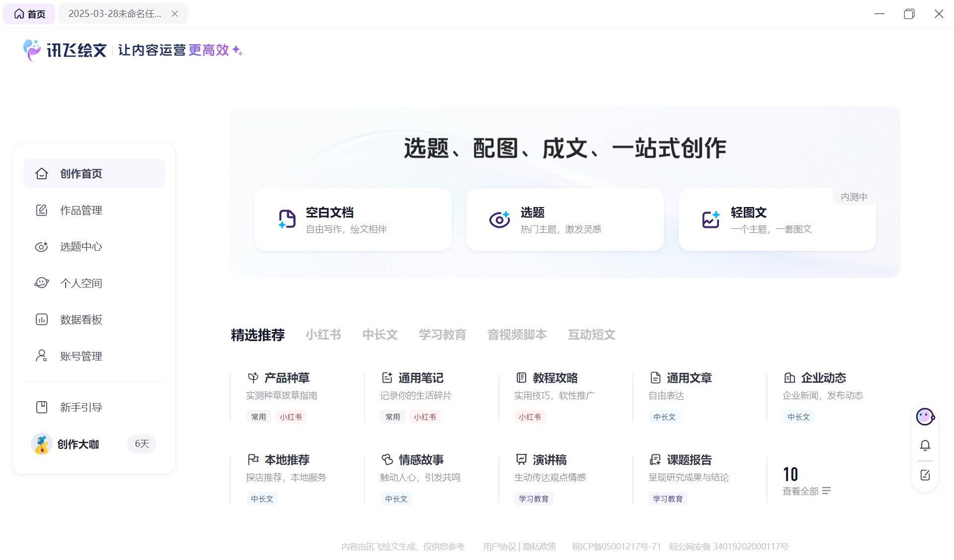Click the 课题报告 template title

click(x=689, y=460)
